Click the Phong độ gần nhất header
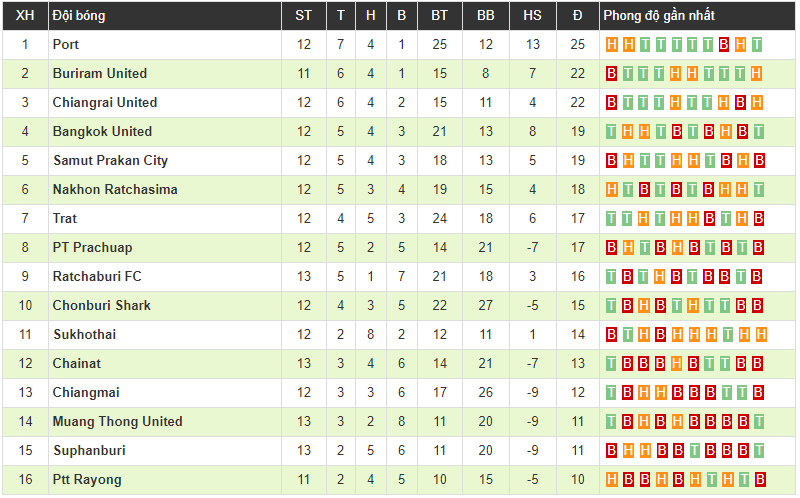This screenshot has width=800, height=498. pyautogui.click(x=659, y=16)
